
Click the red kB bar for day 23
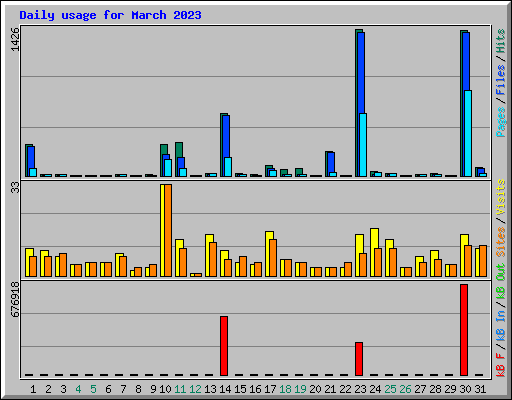click(x=359, y=359)
